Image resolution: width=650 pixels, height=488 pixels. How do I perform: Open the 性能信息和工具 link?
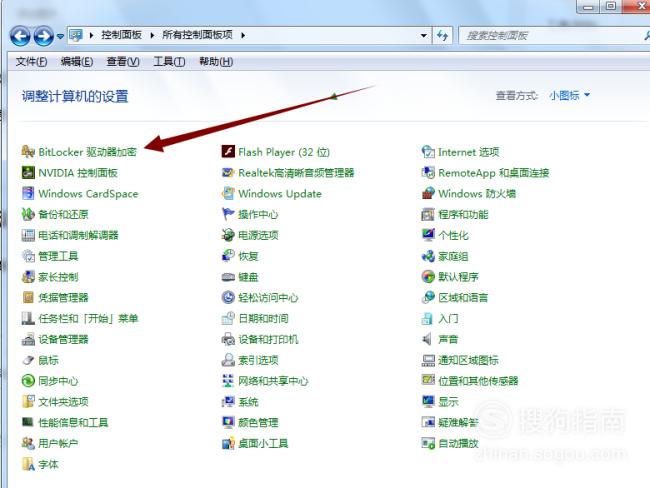[x=73, y=422]
